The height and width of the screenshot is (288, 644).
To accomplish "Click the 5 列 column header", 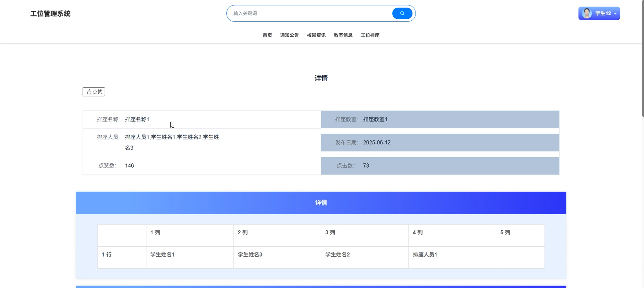I will [505, 232].
